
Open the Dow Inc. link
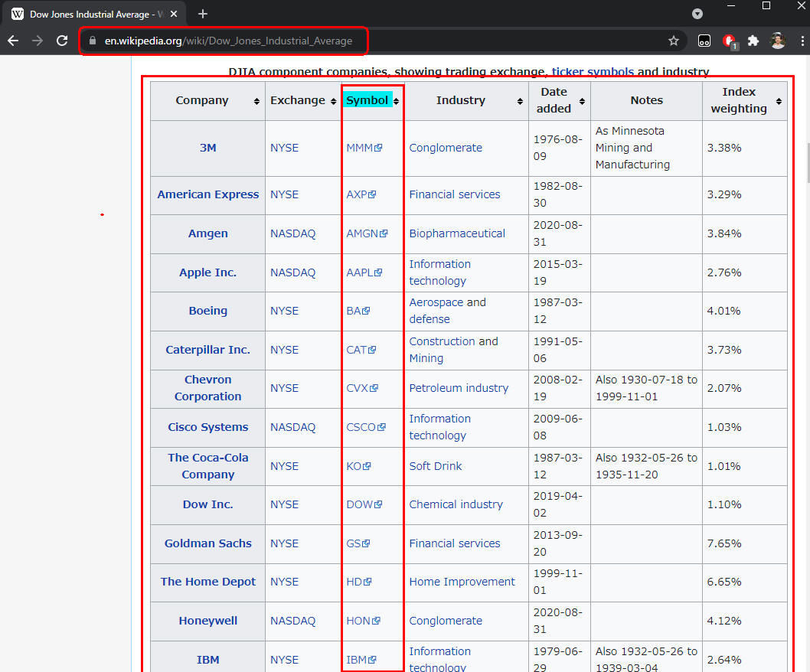click(207, 504)
